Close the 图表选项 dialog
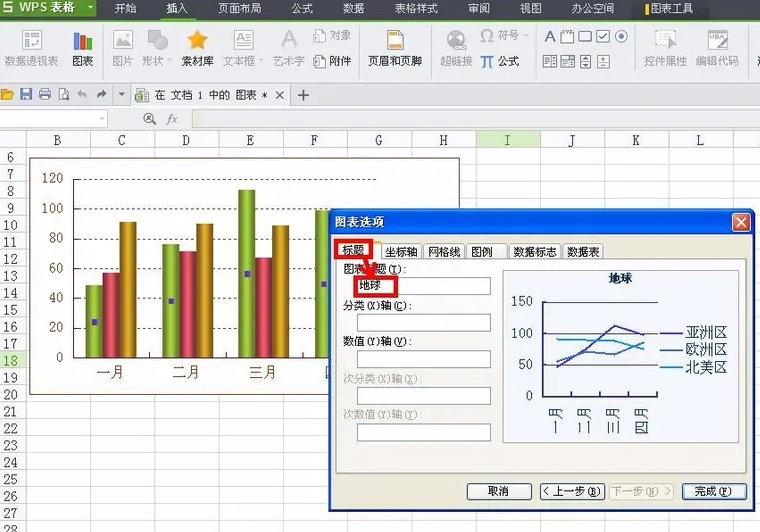The width and height of the screenshot is (760, 532). tap(741, 222)
